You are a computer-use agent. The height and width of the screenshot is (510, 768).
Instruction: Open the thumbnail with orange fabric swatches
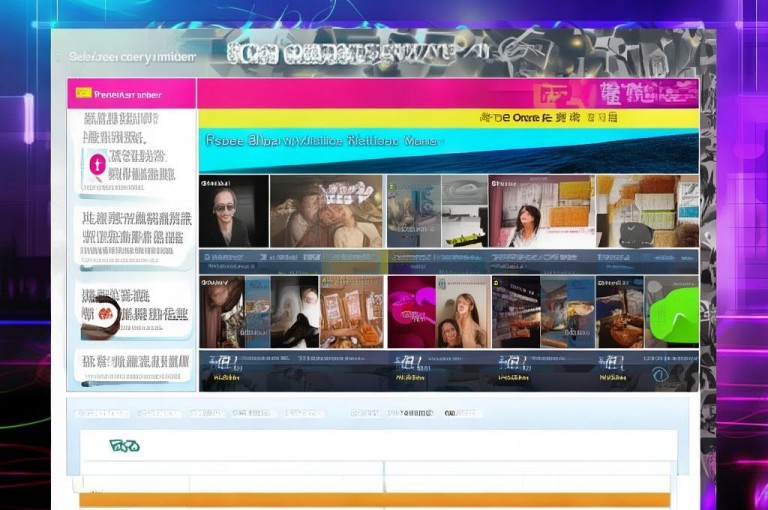pyautogui.click(x=647, y=211)
